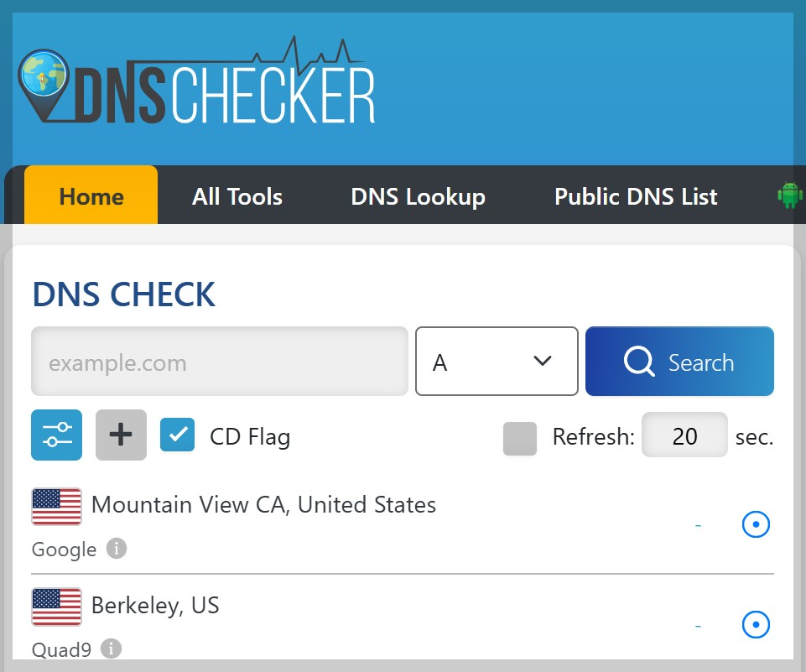Screen dimensions: 806x672
Task: Click the DNS Checker logo
Action: point(197,81)
